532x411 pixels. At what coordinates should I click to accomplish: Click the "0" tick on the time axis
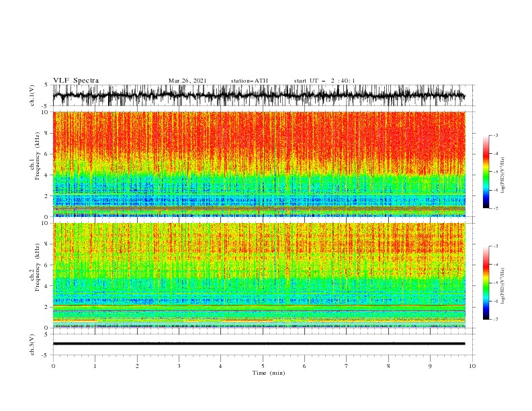pos(53,366)
